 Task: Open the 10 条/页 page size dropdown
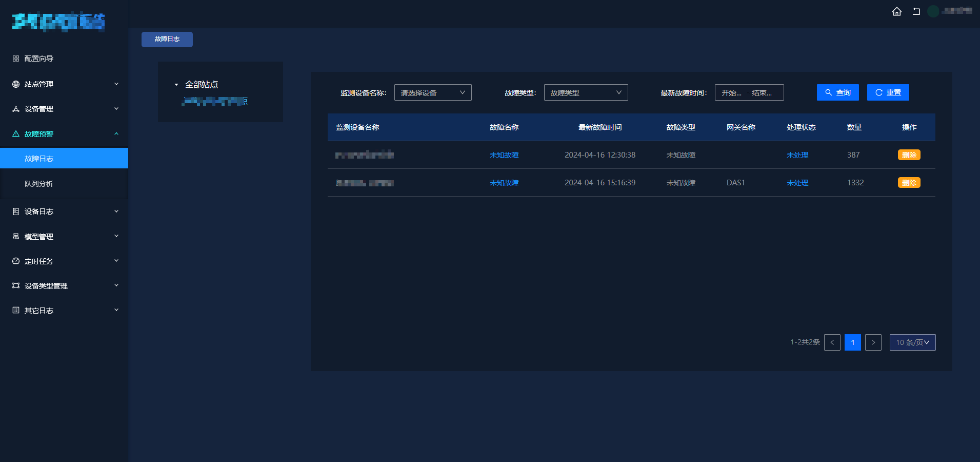[x=912, y=342]
